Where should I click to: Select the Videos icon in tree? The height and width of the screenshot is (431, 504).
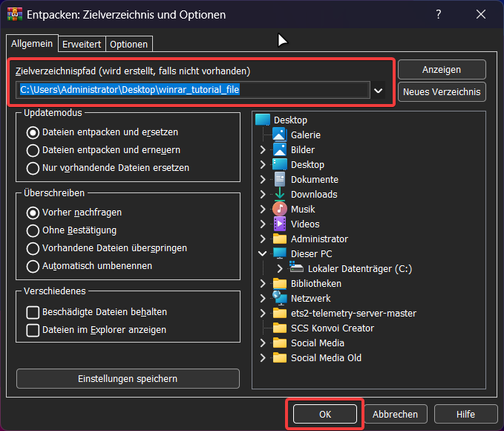[279, 224]
